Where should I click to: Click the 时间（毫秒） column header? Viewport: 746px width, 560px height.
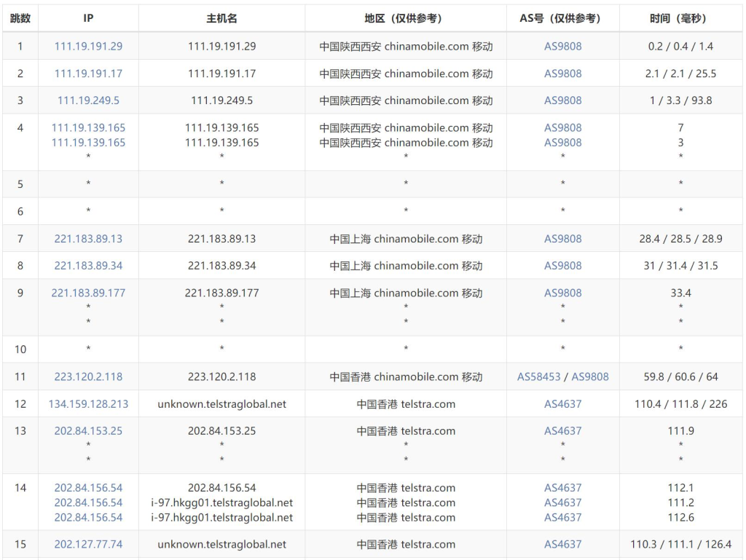(681, 18)
